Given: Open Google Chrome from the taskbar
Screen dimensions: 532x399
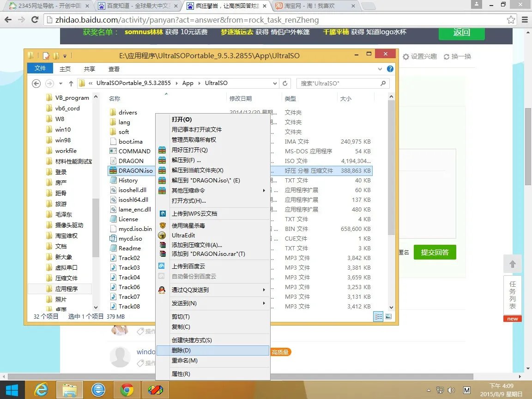Looking at the screenshot, I should pos(127,389).
